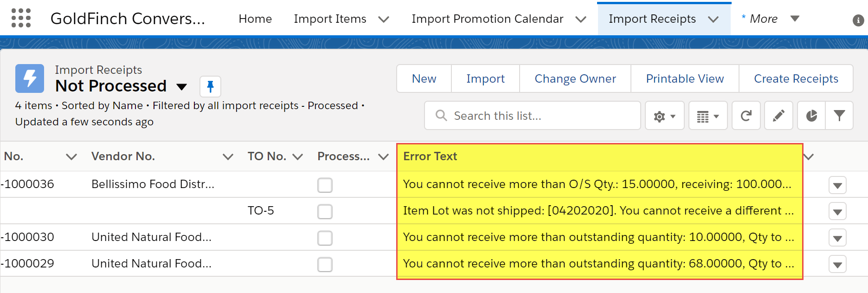
Task: Pin the Not Processed list view
Action: click(210, 86)
